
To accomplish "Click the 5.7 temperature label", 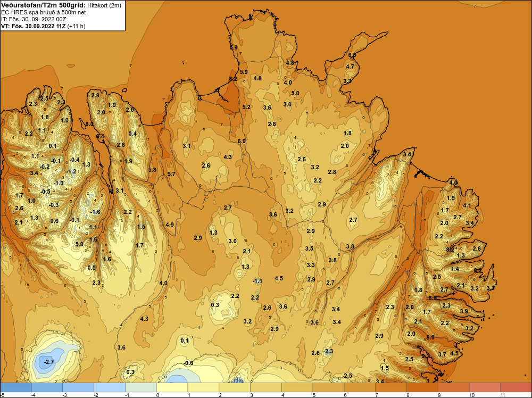I will coord(171,174).
